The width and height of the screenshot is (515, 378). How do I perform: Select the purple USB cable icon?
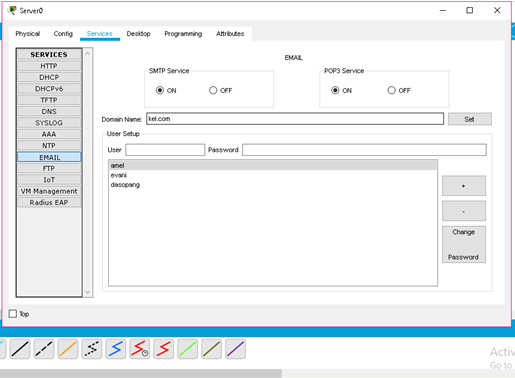[x=236, y=349]
